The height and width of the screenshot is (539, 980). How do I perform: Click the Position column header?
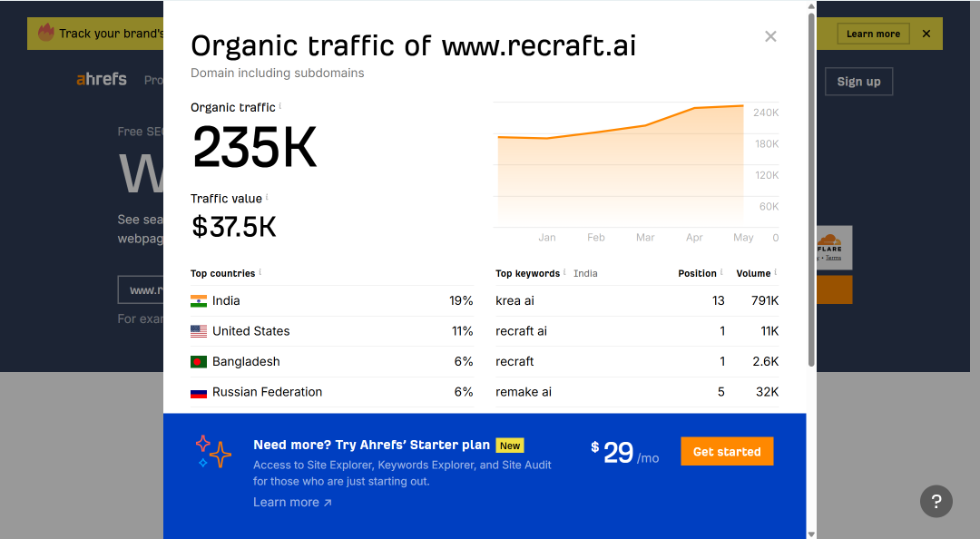click(x=698, y=273)
